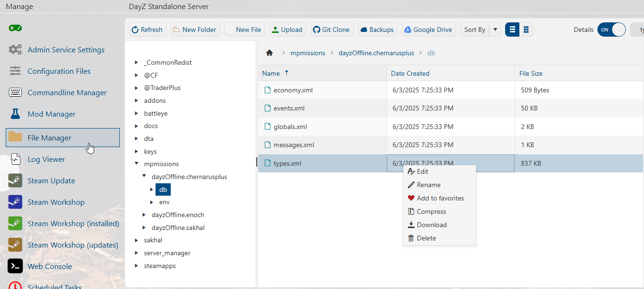
Task: Click the blue Steam Workshop icon
Action: tap(15, 202)
